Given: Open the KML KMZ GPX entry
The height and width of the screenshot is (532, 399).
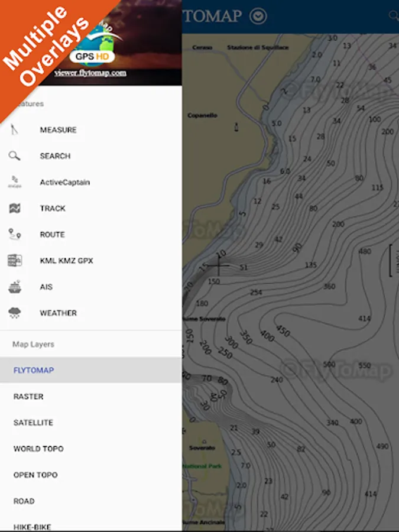Looking at the screenshot, I should click(x=91, y=260).
